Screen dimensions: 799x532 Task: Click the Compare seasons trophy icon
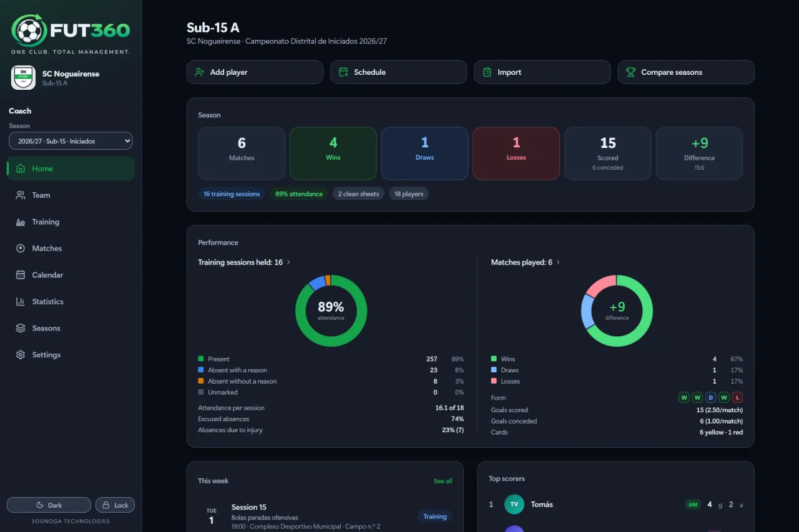pos(631,72)
